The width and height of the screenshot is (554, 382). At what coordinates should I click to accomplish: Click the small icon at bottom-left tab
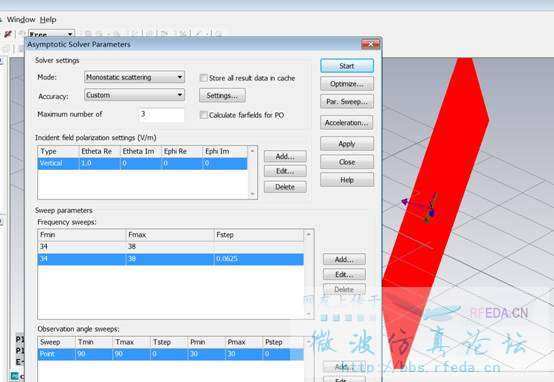[14, 376]
